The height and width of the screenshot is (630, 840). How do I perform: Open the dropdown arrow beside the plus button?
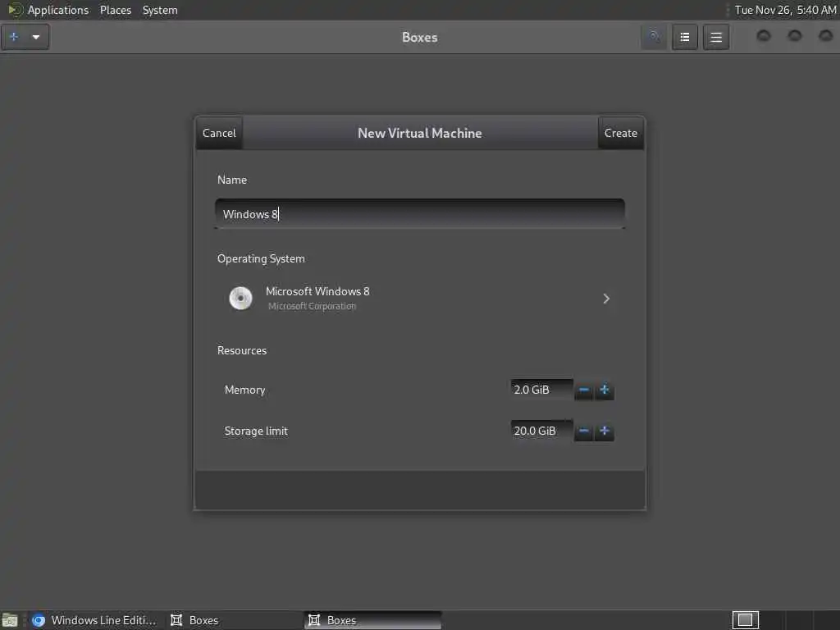point(36,37)
